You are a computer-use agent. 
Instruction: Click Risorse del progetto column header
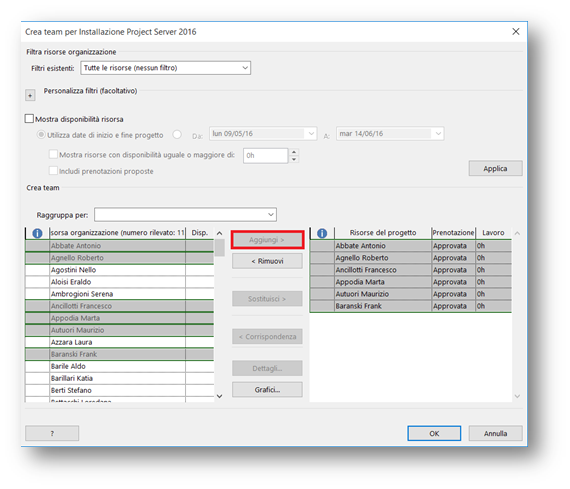tap(383, 233)
